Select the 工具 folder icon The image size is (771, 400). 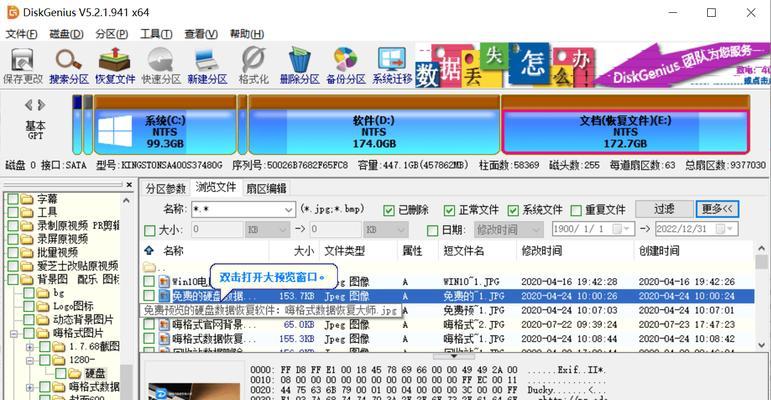(x=27, y=213)
